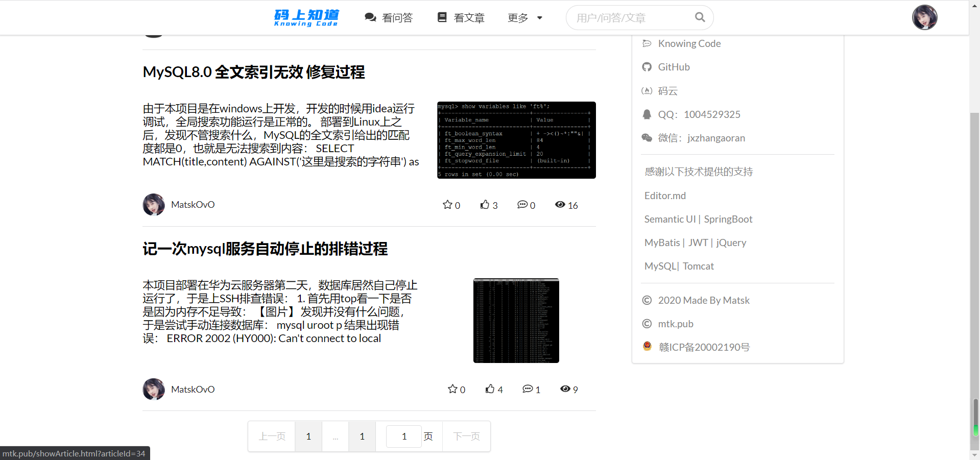
Task: Click the eye views icon showing 16
Action: (x=560, y=204)
